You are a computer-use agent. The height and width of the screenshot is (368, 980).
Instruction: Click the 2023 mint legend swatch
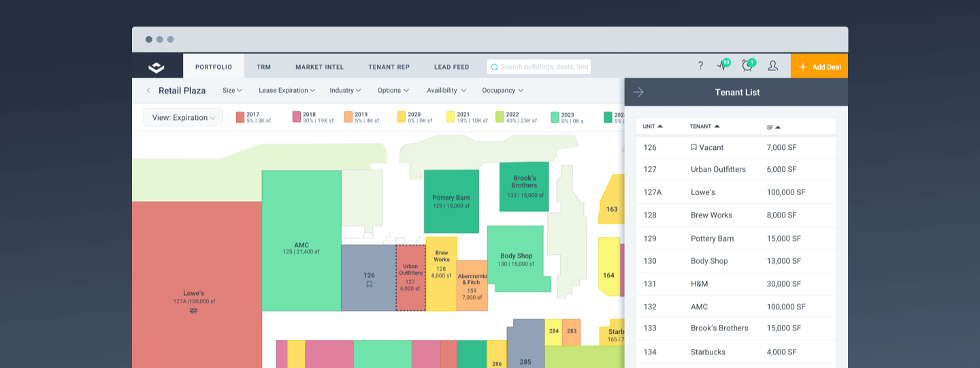coord(555,117)
